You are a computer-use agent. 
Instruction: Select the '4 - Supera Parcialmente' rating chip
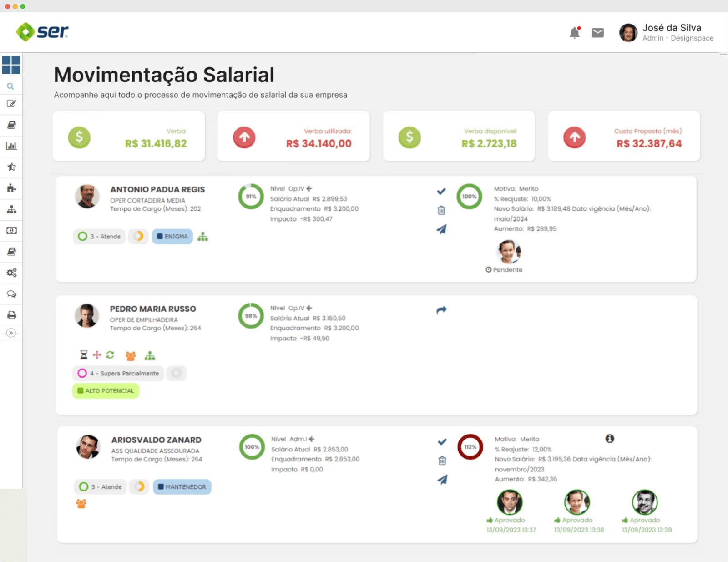[118, 373]
